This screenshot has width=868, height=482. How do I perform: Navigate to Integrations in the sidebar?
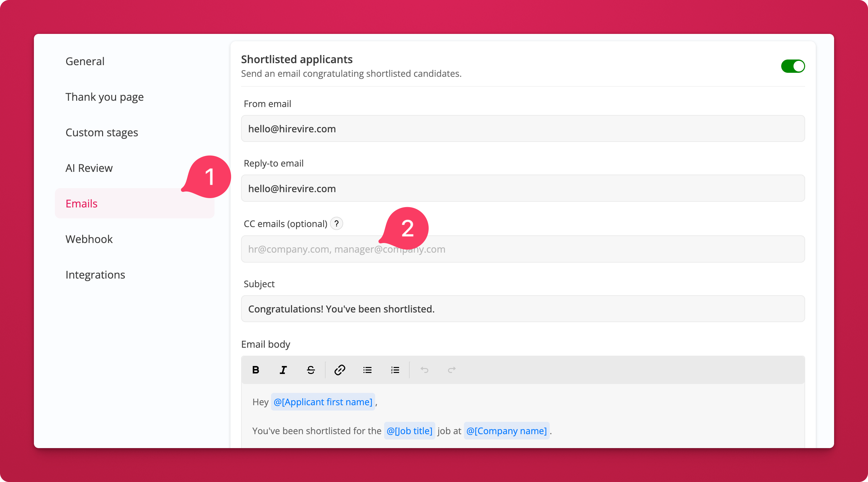point(95,275)
